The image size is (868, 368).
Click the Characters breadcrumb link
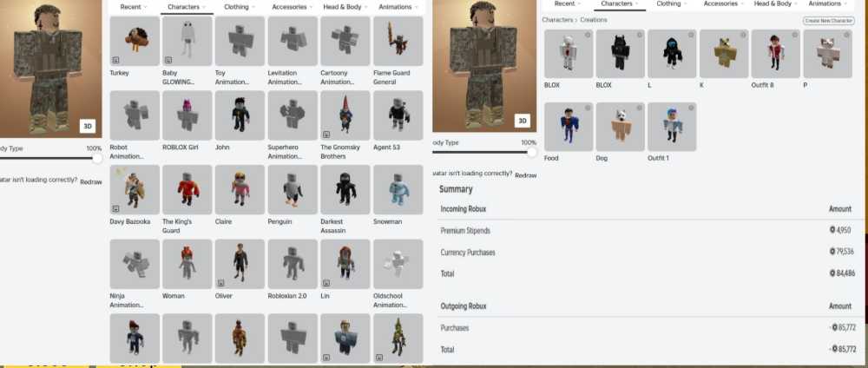(557, 20)
